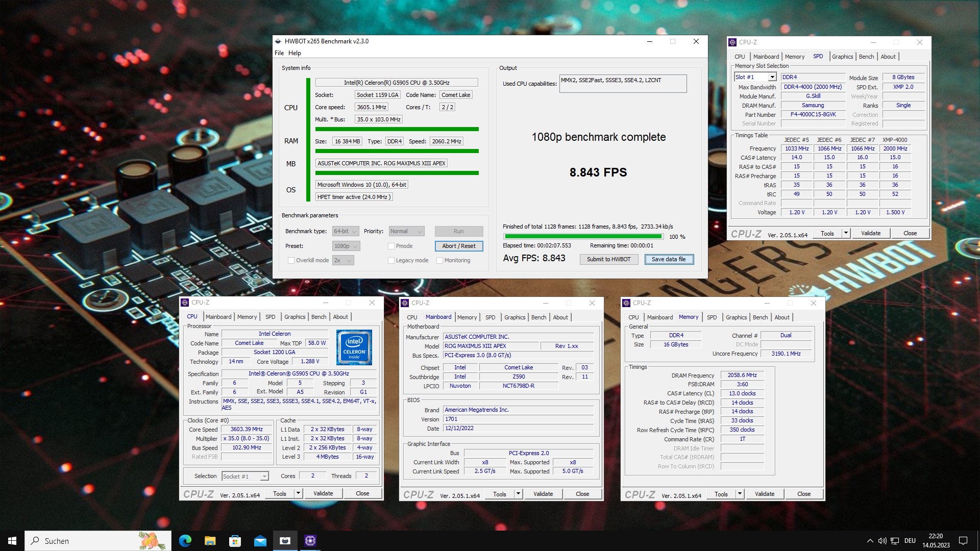Click the Tools button in CPU tab window
The image size is (980, 551).
(280, 493)
